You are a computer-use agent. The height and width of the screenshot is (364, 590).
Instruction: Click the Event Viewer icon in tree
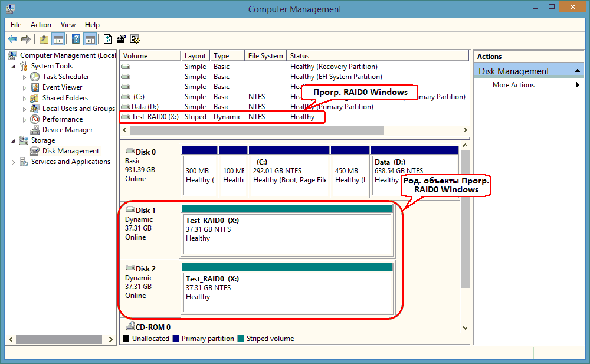click(35, 87)
